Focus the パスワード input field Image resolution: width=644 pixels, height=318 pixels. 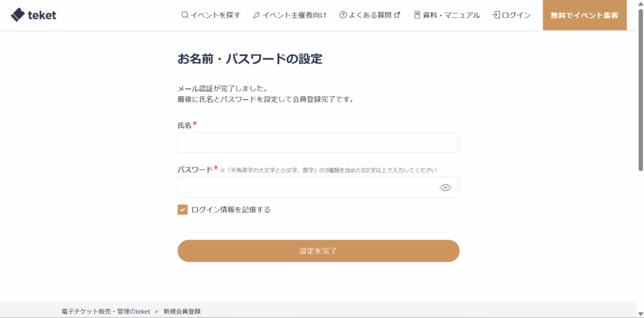[x=307, y=187]
